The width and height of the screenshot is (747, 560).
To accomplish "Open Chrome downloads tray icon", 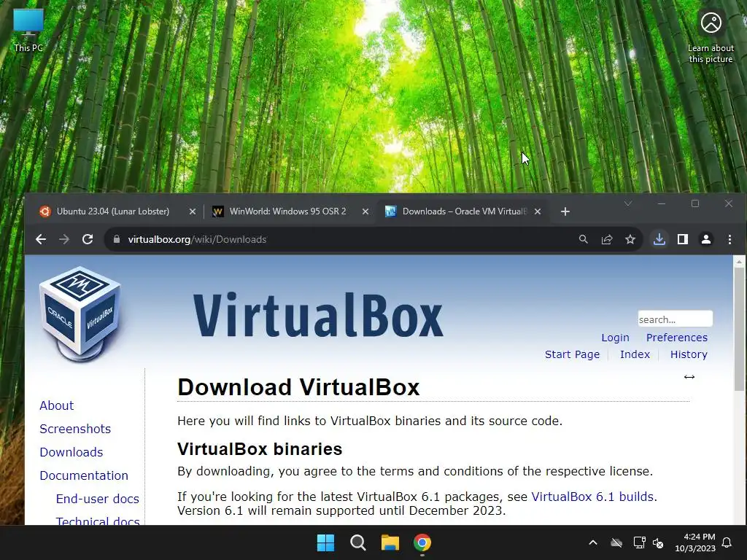I will (659, 239).
